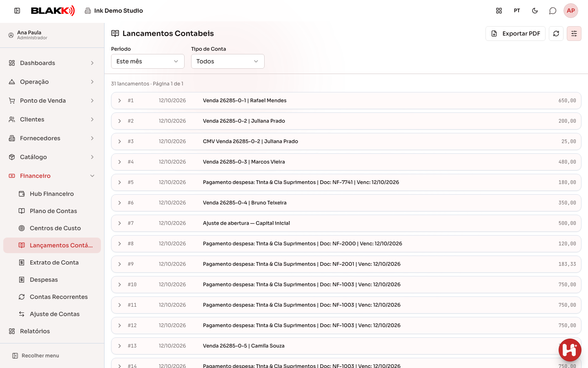Expand entry #9 chevron for NF-2001
The image size is (588, 368).
[120, 264]
